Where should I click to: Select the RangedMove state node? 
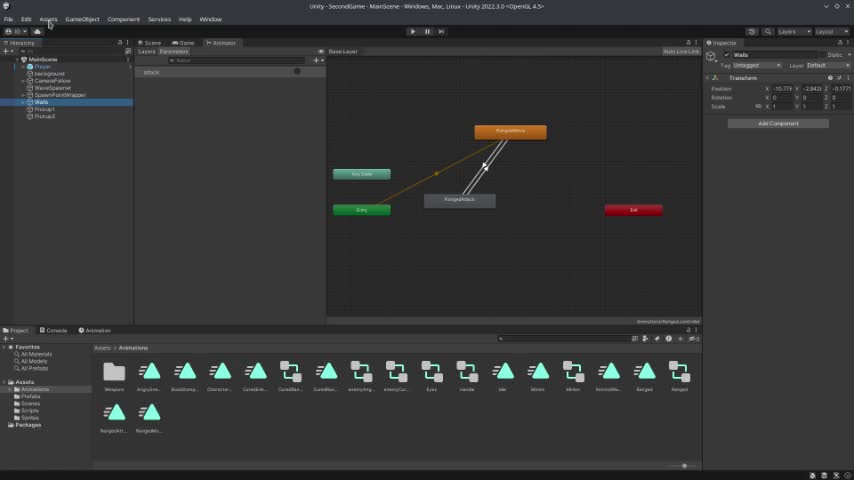(510, 131)
